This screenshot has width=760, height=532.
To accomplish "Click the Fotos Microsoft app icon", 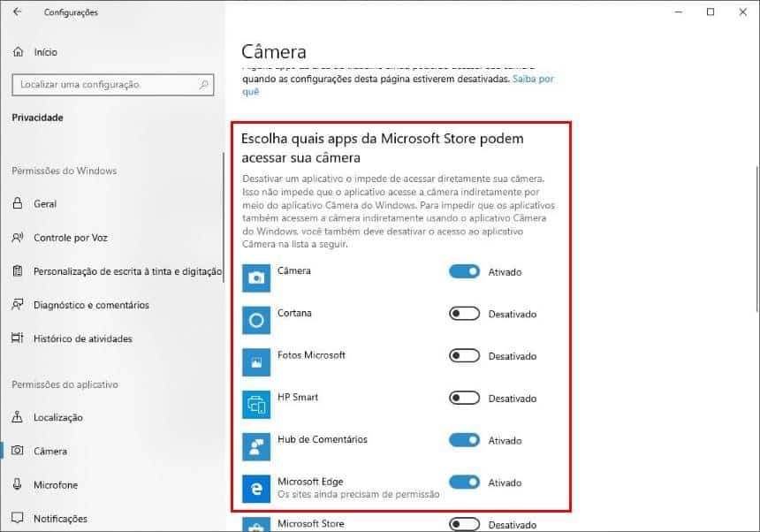I will 256,362.
